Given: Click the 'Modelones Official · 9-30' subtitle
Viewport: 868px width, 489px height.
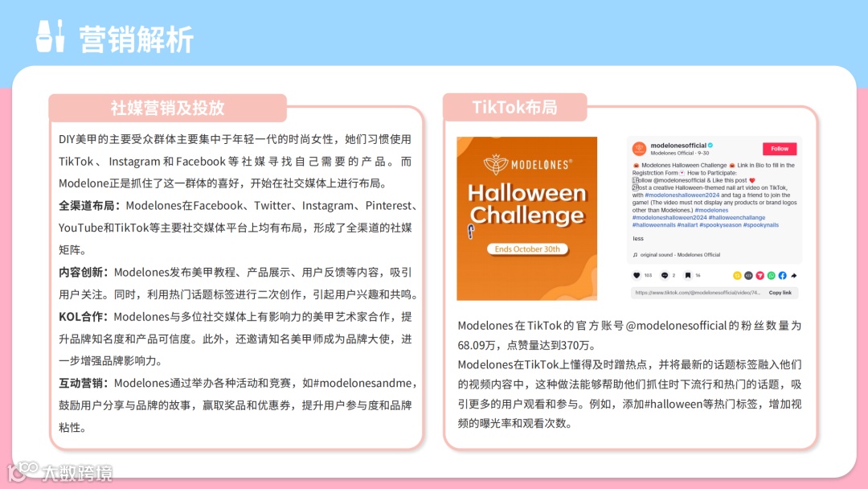Looking at the screenshot, I should [x=680, y=153].
